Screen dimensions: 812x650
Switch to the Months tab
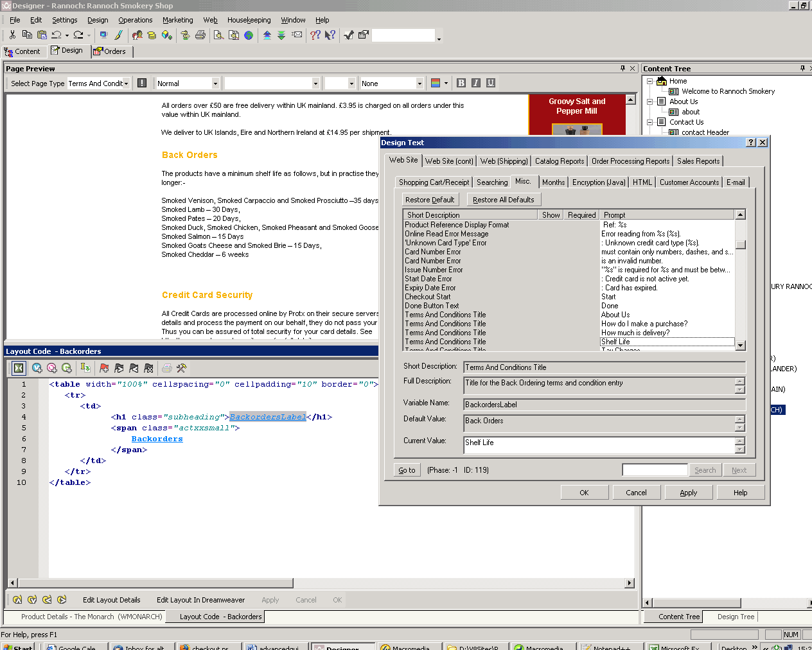click(553, 182)
